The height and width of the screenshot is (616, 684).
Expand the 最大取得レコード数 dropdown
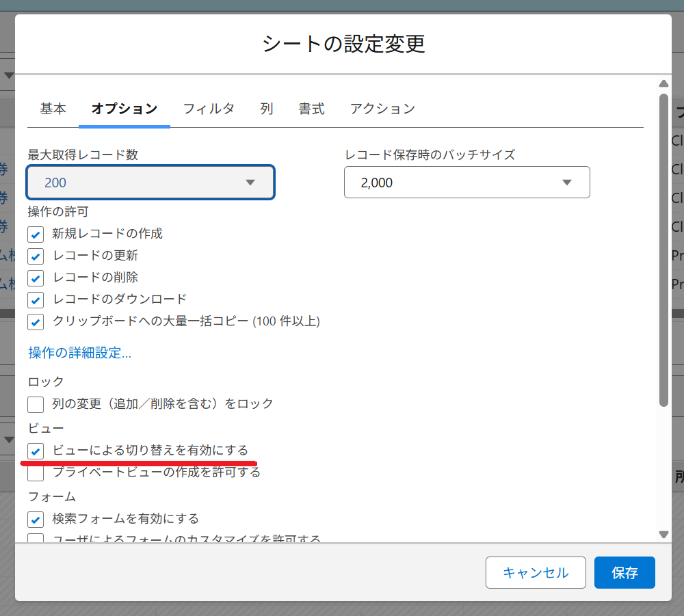tap(150, 183)
